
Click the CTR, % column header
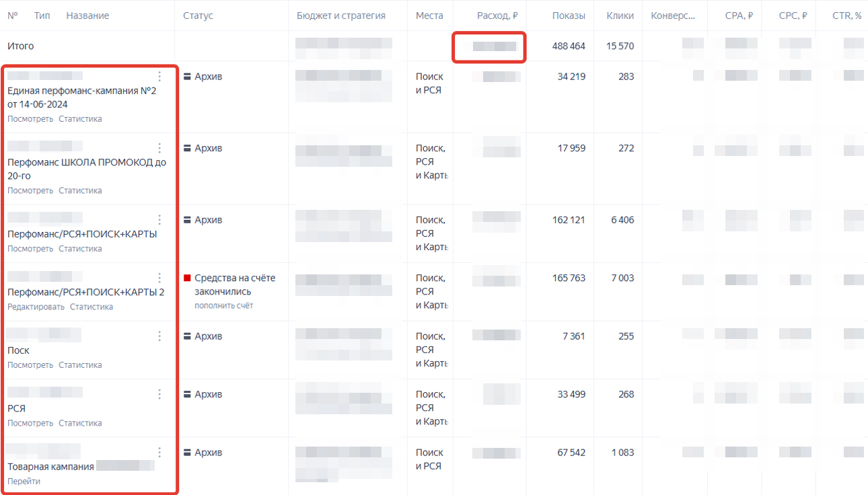click(x=846, y=15)
